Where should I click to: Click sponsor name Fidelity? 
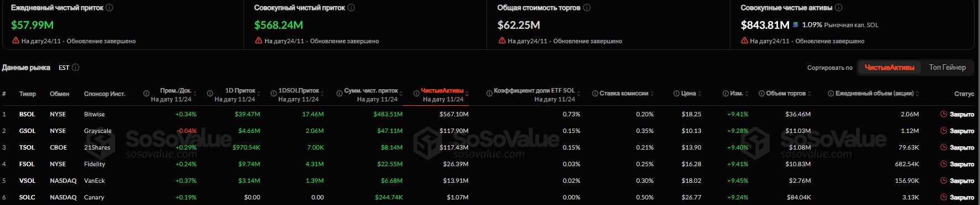point(95,164)
